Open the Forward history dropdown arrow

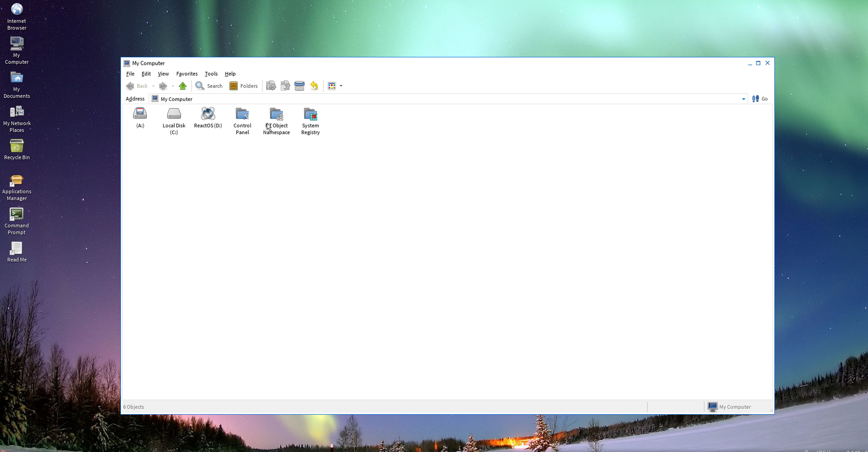click(x=173, y=86)
